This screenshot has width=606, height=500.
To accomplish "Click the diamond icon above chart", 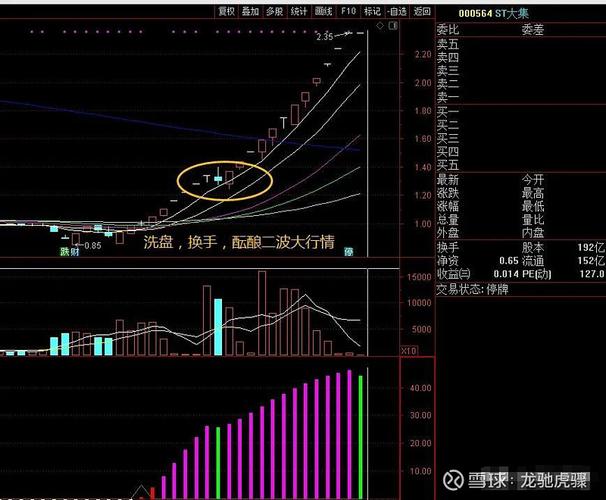I will point(380,26).
